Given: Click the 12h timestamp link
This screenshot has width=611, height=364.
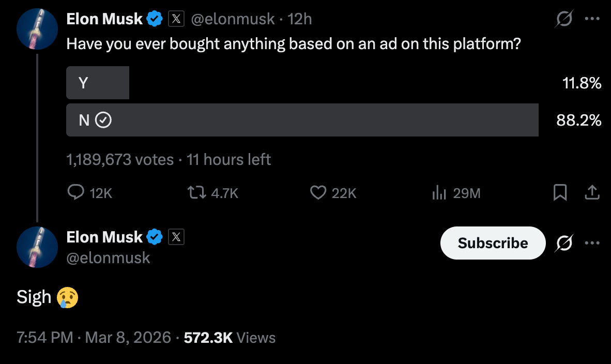Looking at the screenshot, I should [x=300, y=19].
